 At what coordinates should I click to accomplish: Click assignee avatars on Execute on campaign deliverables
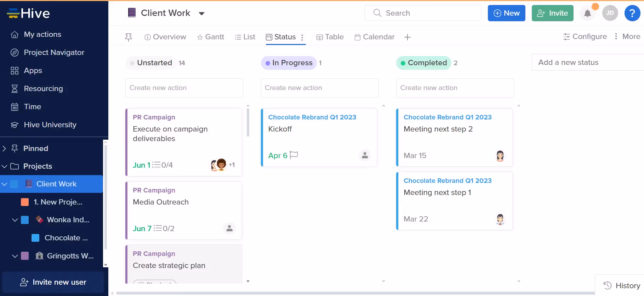[218, 165]
